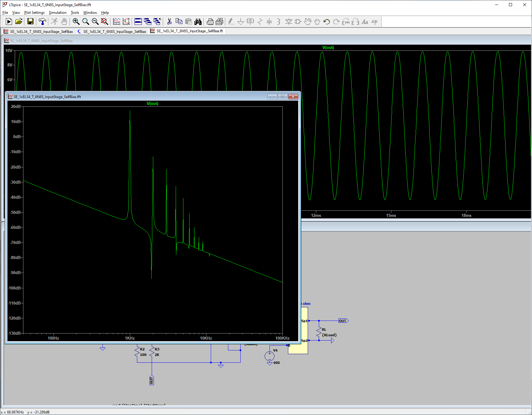Maximize the FFT child window
Image resolution: width=532 pixels, height=415 pixels.
coord(282,97)
